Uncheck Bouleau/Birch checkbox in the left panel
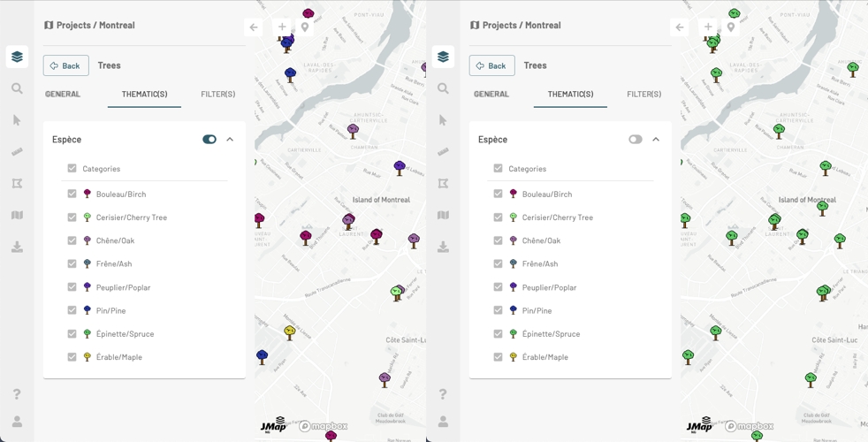The image size is (868, 442). [72, 194]
